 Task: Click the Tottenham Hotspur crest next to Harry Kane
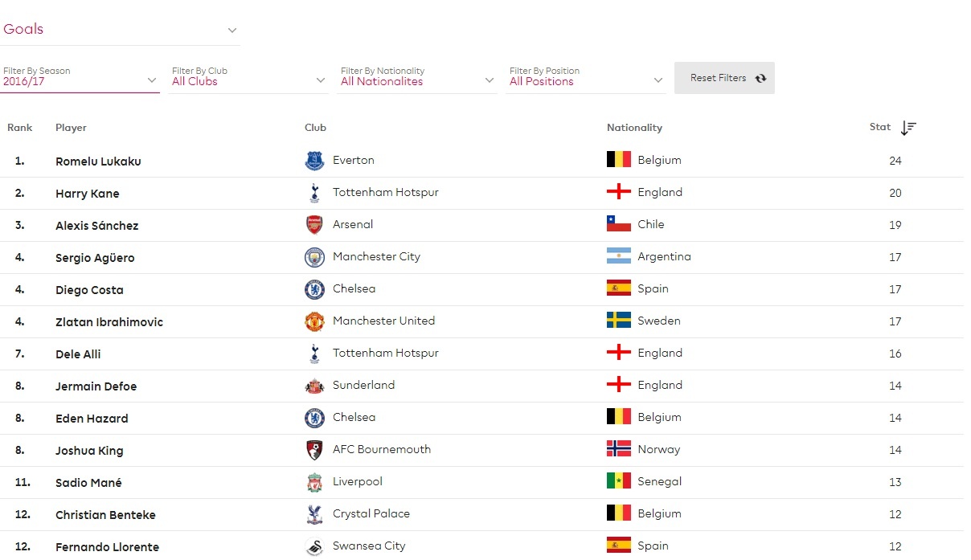[313, 191]
